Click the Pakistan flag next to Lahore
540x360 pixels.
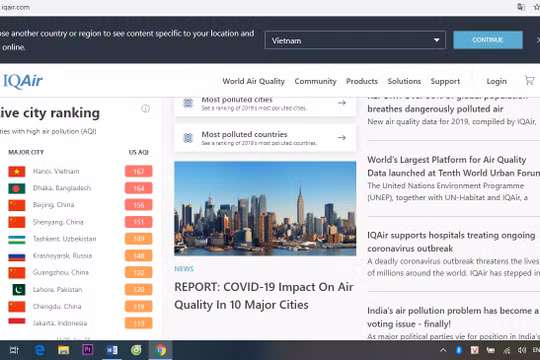(19, 289)
